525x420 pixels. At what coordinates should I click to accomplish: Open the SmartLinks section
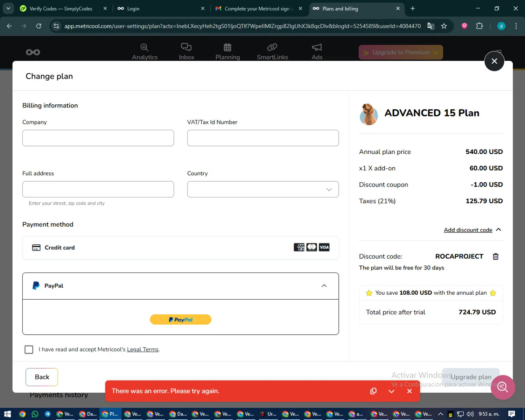click(x=272, y=52)
